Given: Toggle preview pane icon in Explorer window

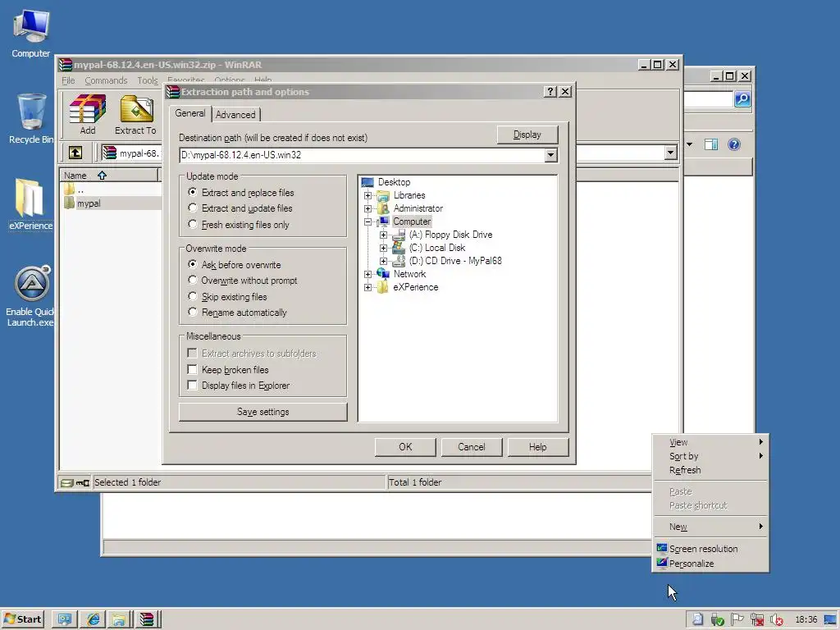Looking at the screenshot, I should 711,144.
